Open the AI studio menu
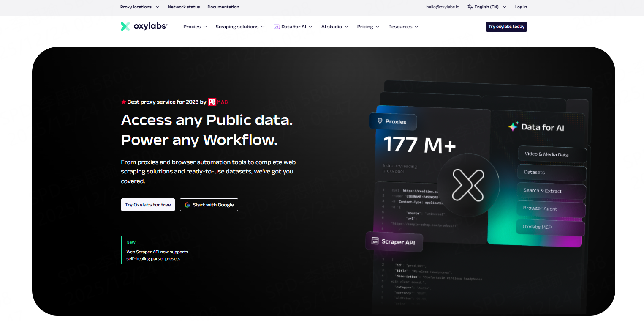The image size is (644, 321). pyautogui.click(x=334, y=27)
